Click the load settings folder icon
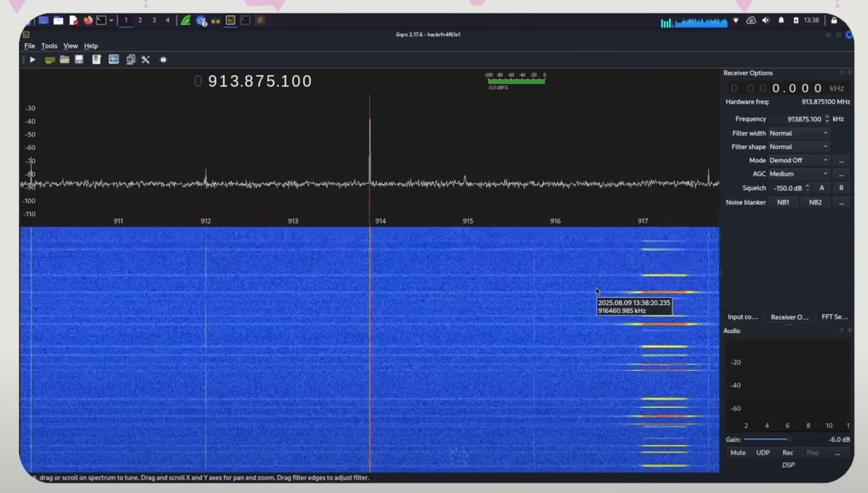The height and width of the screenshot is (493, 868). click(64, 60)
